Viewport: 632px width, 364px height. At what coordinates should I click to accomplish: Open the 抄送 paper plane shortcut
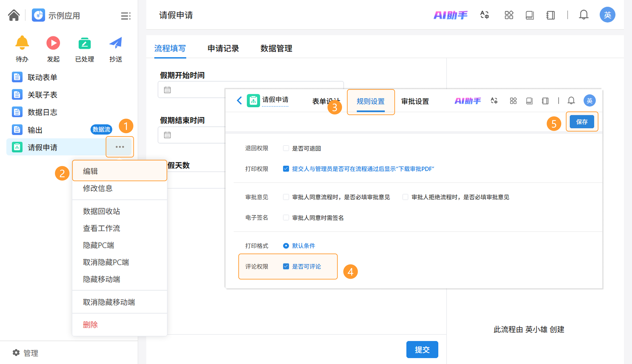[x=116, y=43]
